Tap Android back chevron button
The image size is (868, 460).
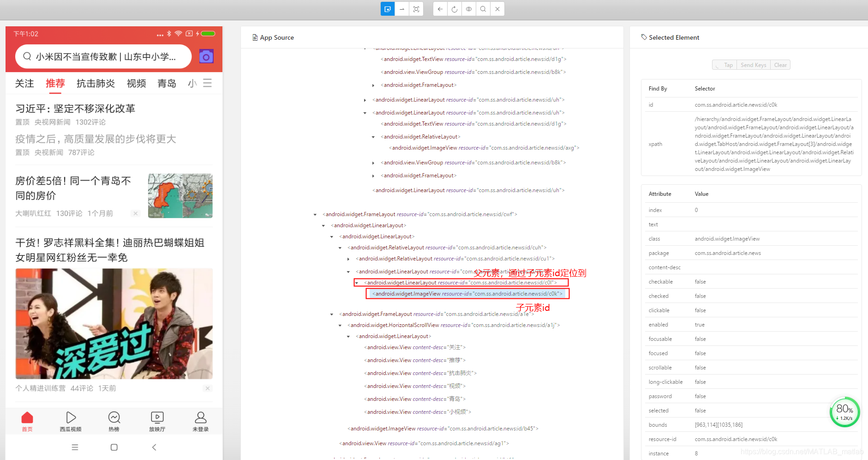click(x=154, y=447)
